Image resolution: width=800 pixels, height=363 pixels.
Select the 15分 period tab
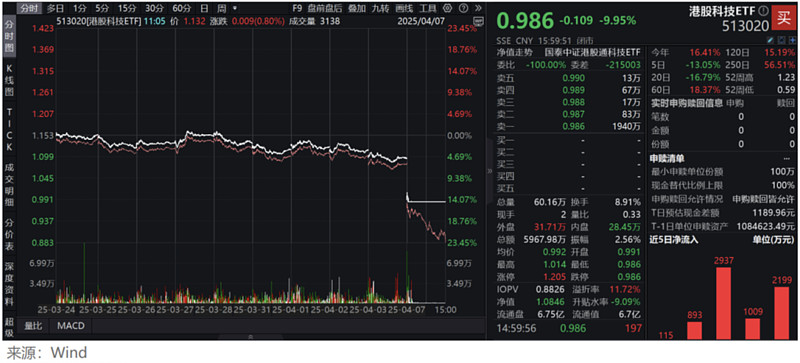126,9
